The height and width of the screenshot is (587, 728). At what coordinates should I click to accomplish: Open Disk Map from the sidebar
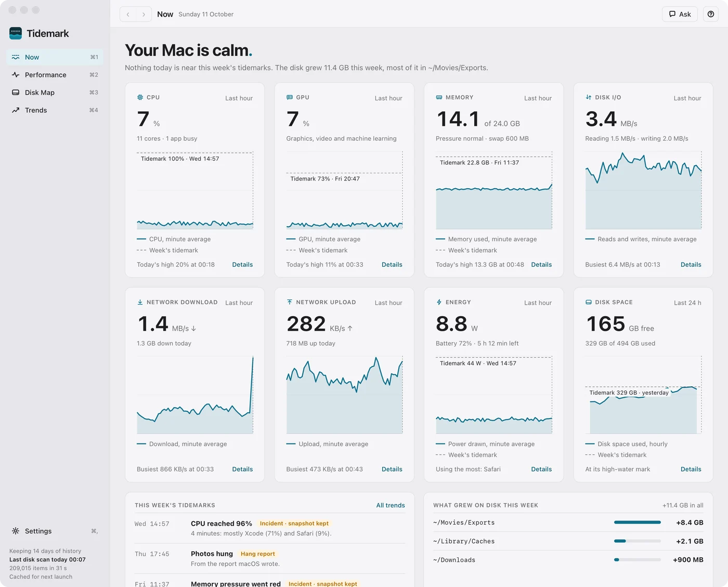(x=55, y=93)
